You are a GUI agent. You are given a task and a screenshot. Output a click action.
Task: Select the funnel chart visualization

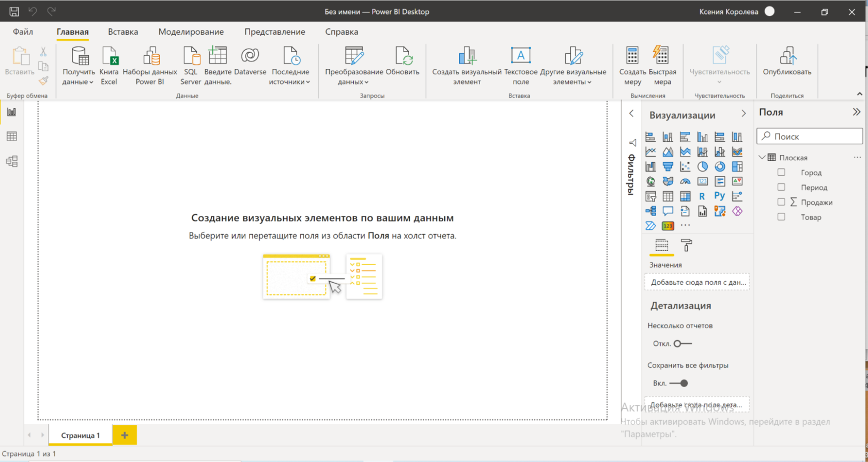(x=668, y=166)
